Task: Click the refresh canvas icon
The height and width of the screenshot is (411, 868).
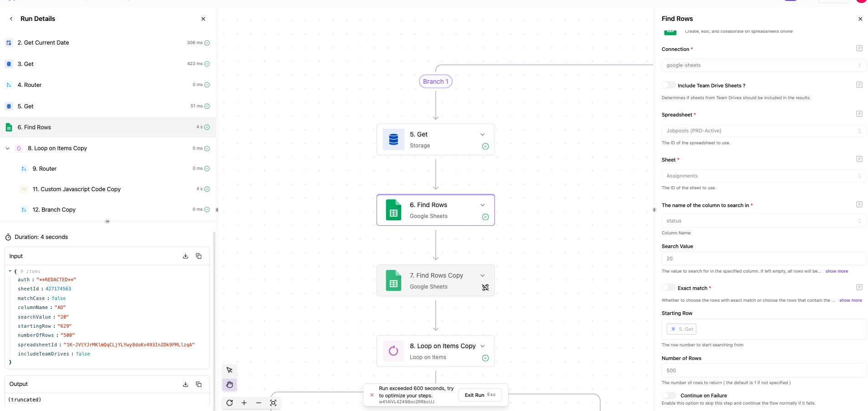Action: [230, 403]
